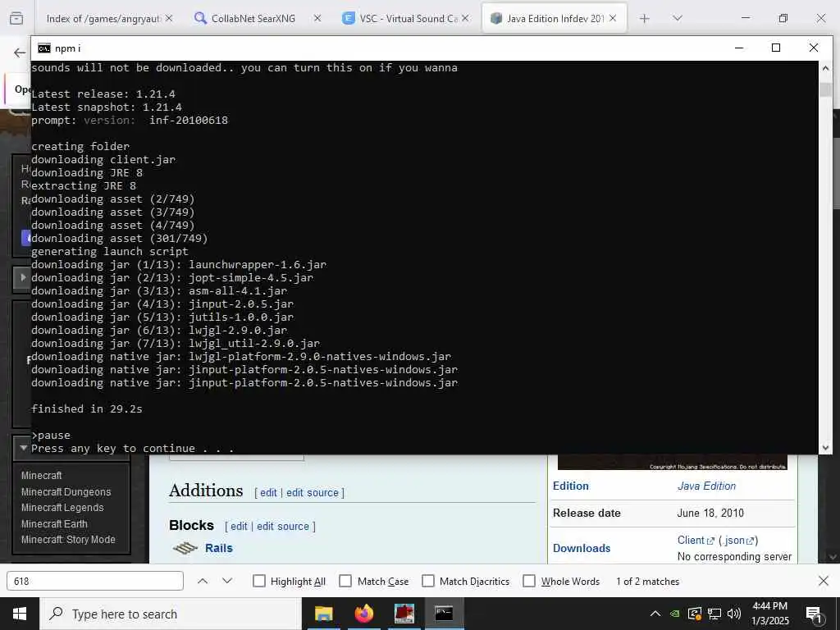This screenshot has width=840, height=630.
Task: Open the NVIDIA tray icon
Action: (x=675, y=614)
